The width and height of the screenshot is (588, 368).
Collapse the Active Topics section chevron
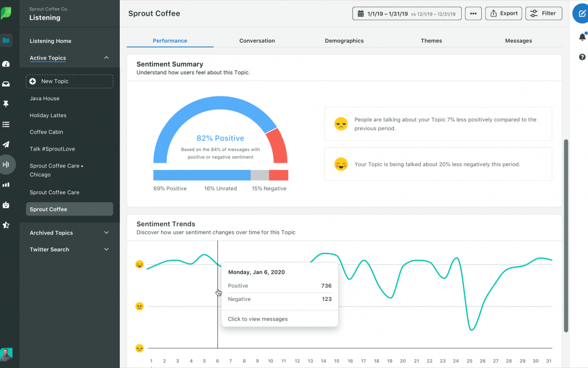pos(106,58)
